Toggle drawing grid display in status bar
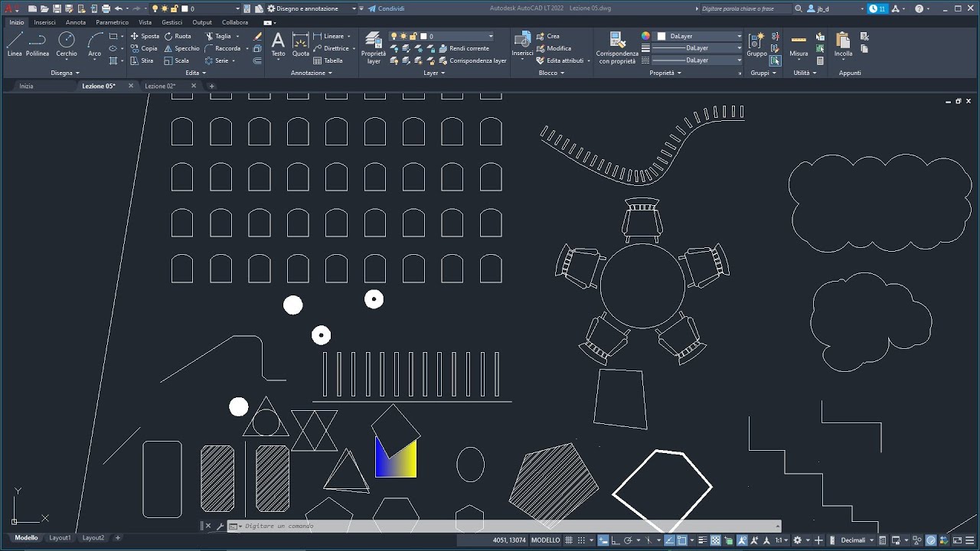 [569, 540]
